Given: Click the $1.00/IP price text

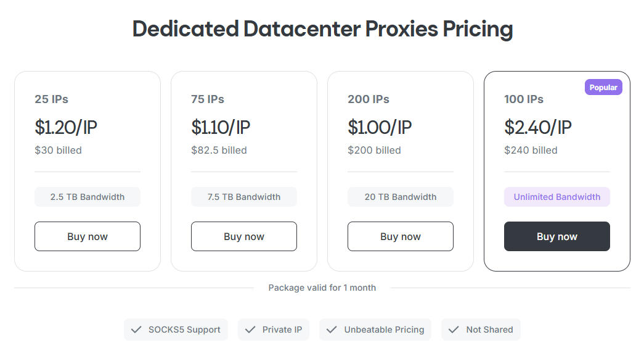Looking at the screenshot, I should [x=380, y=127].
